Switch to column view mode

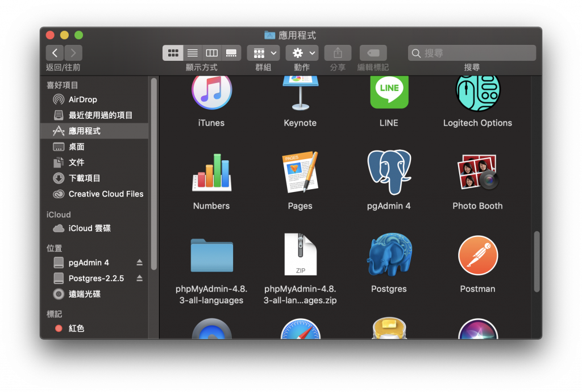pos(211,53)
